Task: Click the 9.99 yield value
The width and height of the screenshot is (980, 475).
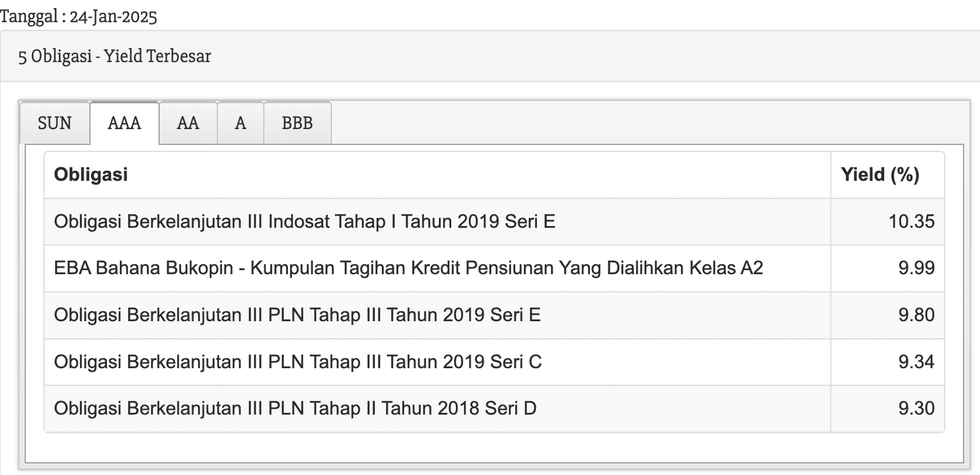Action: (916, 268)
